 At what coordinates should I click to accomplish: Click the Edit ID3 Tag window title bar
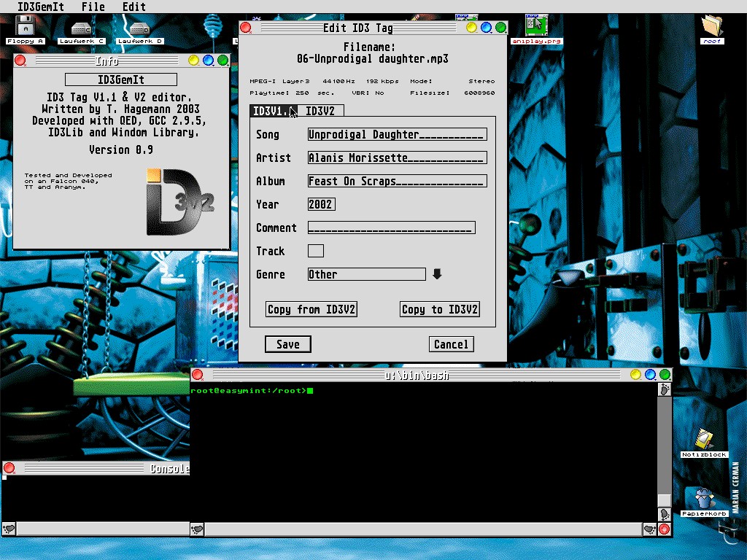pos(358,28)
